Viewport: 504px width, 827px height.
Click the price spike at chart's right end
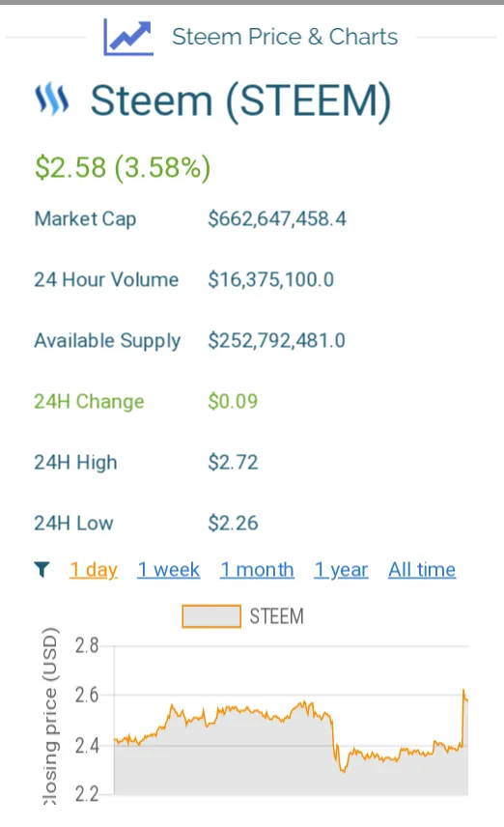click(x=464, y=694)
